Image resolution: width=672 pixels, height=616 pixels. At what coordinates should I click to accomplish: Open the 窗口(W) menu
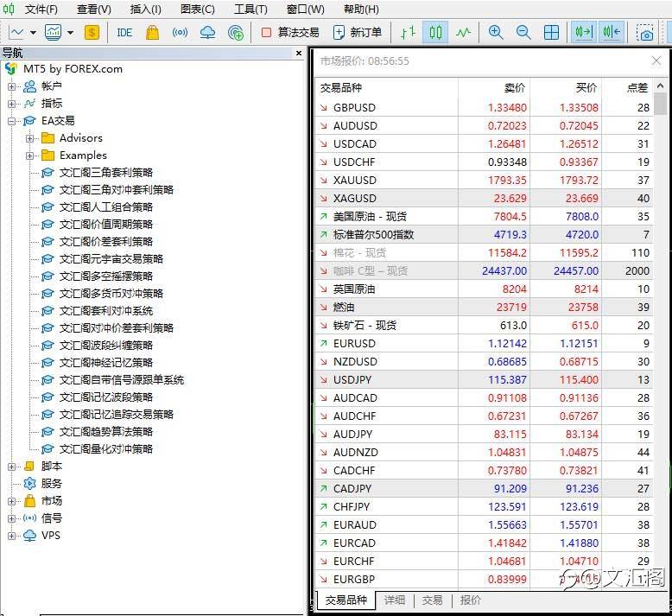pos(305,9)
